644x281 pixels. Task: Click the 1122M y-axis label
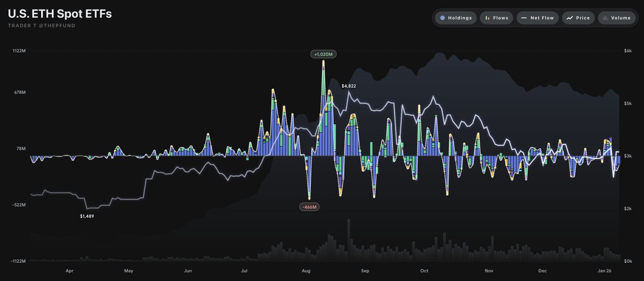pyautogui.click(x=19, y=51)
